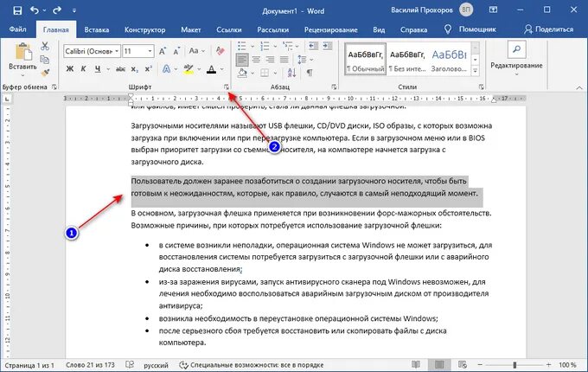
Task: Justify the paragraph text
Action: pyautogui.click(x=284, y=59)
